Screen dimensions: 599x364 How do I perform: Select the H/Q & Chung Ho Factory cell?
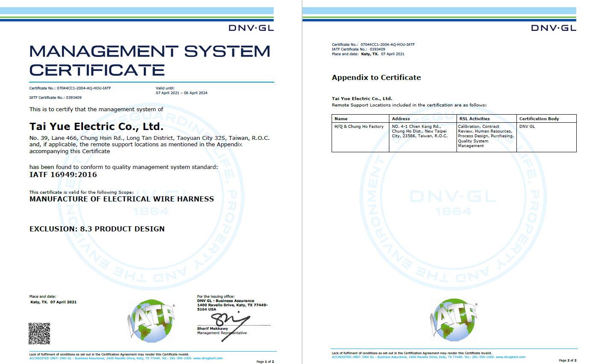click(x=359, y=127)
